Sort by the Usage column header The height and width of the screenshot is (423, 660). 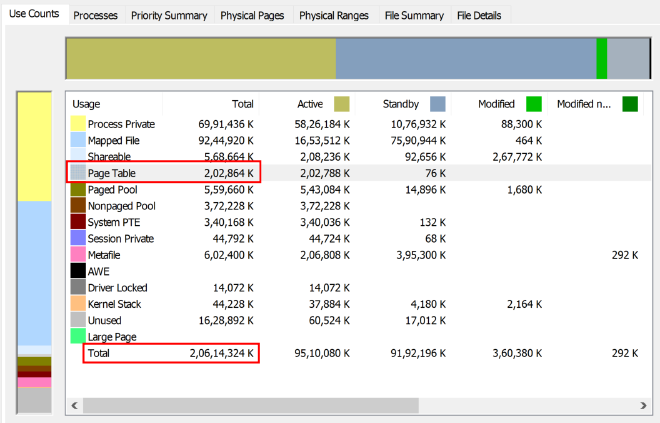pyautogui.click(x=112, y=104)
